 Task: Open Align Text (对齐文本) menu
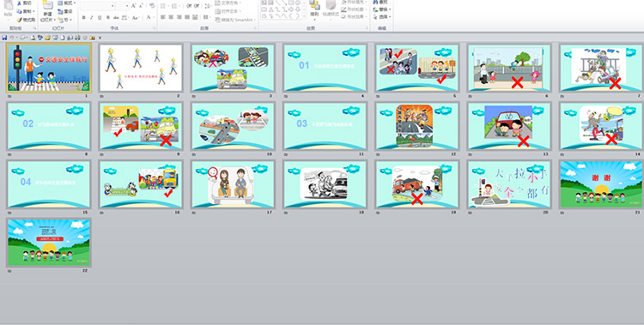coord(228,11)
